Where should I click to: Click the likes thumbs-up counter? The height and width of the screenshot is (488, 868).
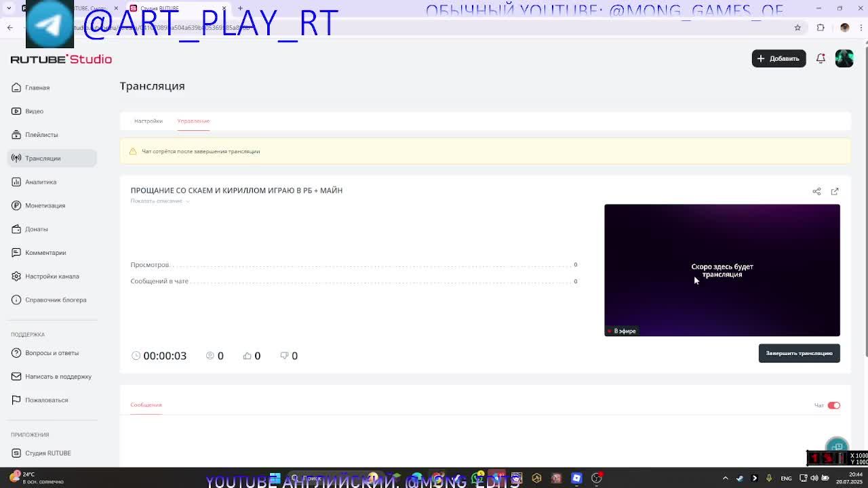252,356
